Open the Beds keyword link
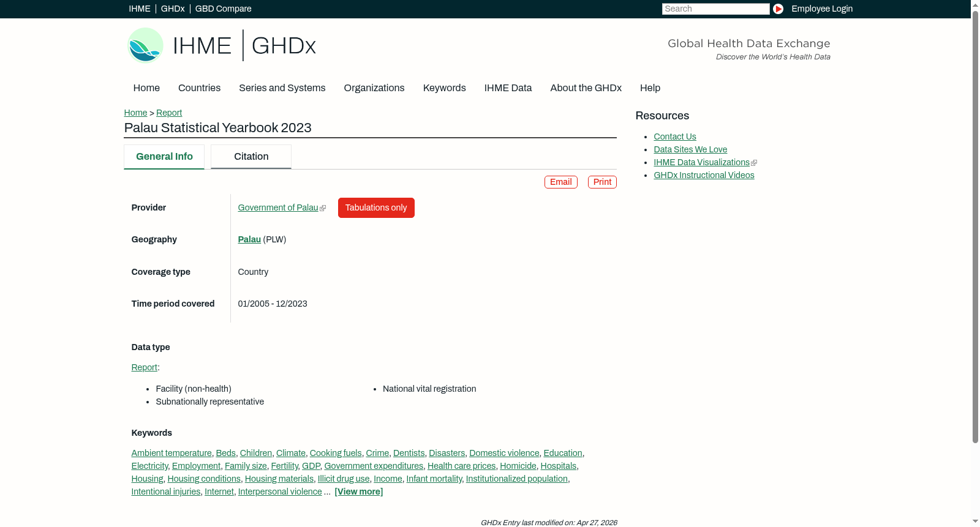The width and height of the screenshot is (980, 527). coord(226,453)
